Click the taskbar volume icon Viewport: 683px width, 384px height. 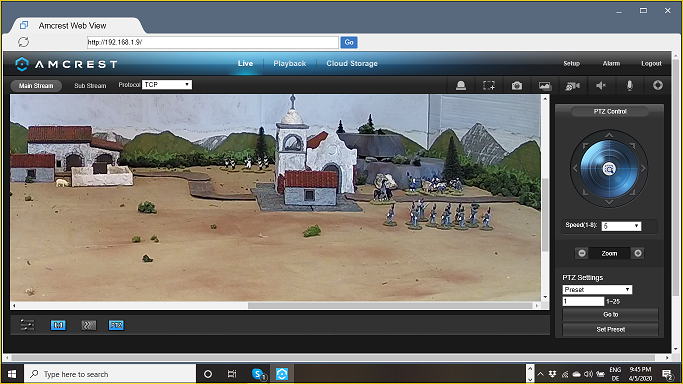[x=588, y=374]
